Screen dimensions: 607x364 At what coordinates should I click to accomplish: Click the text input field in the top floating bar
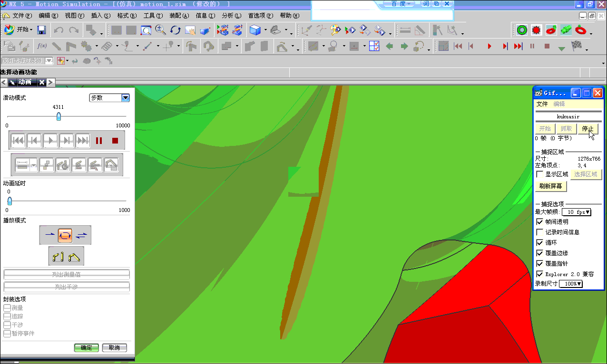coord(383,14)
